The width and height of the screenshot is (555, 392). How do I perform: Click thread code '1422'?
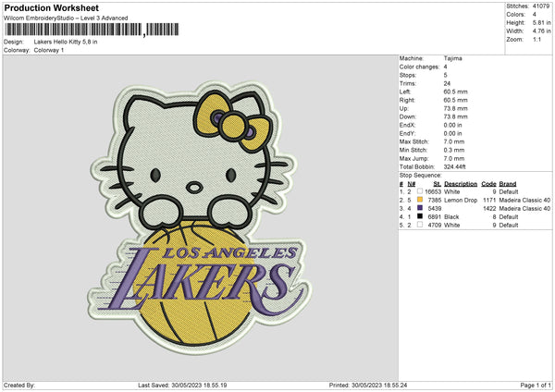pos(489,208)
